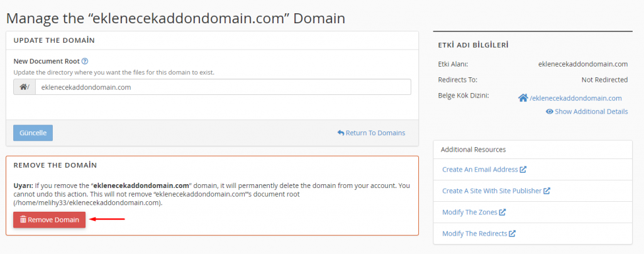Open Create An Email Address link
Image resolution: width=644 pixels, height=254 pixels.
480,170
